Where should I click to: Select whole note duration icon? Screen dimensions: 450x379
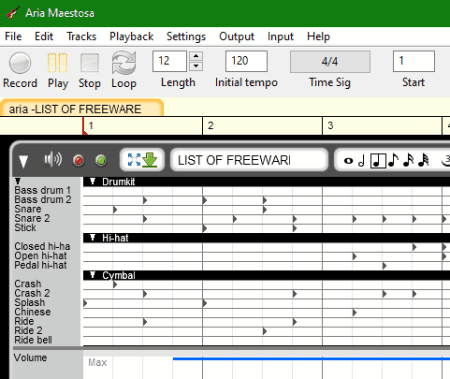tap(348, 161)
